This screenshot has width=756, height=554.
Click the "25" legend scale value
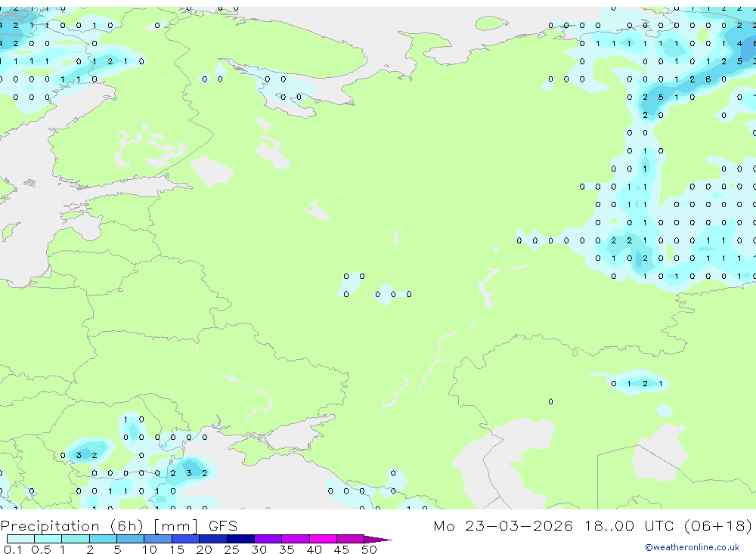[x=231, y=549]
